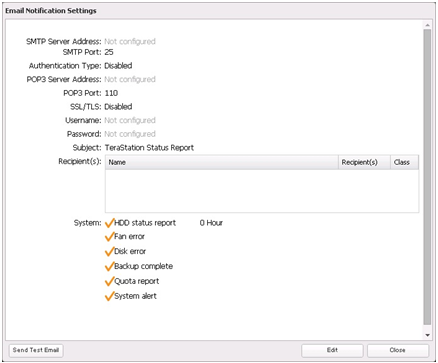Select the 'TeraStation Status Report' subject text
The height and width of the screenshot is (363, 438).
pyautogui.click(x=149, y=148)
